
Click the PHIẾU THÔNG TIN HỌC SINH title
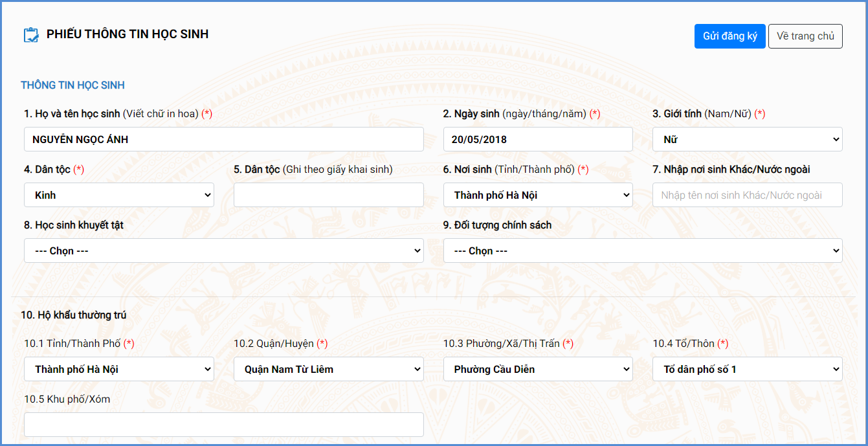tap(128, 34)
